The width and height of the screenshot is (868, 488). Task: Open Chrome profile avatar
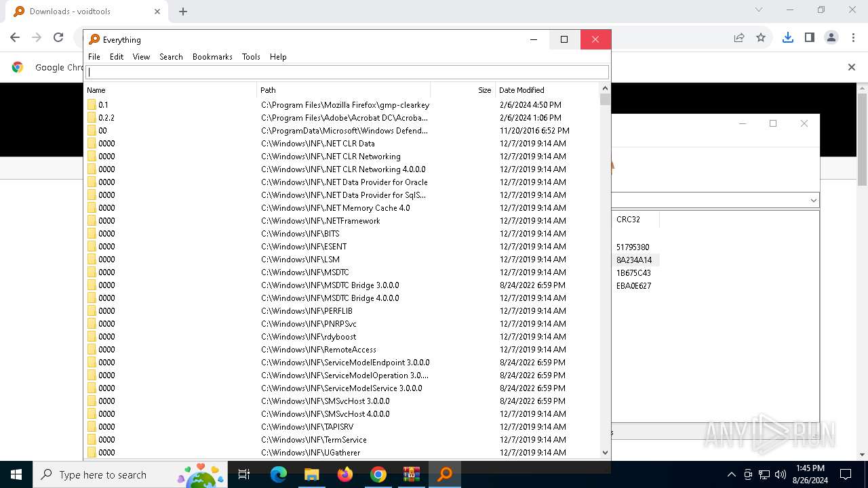pos(831,38)
